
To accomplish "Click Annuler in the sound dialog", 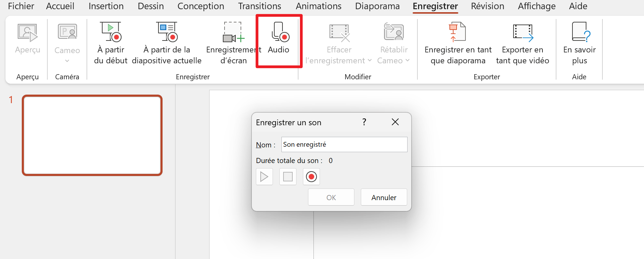I will click(384, 197).
